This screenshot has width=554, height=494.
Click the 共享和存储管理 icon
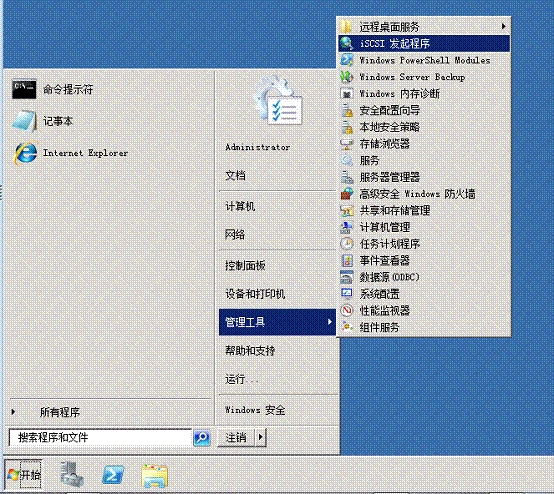coord(347,211)
